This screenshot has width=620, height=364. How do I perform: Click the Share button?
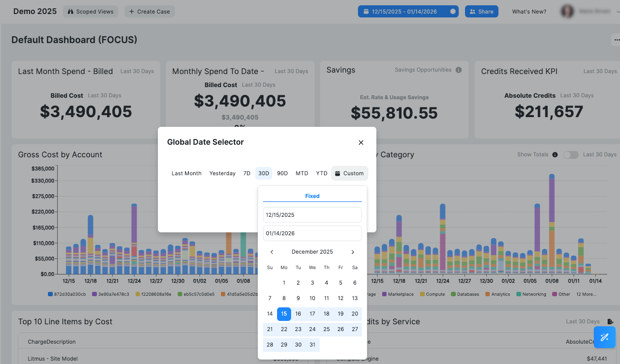[481, 11]
